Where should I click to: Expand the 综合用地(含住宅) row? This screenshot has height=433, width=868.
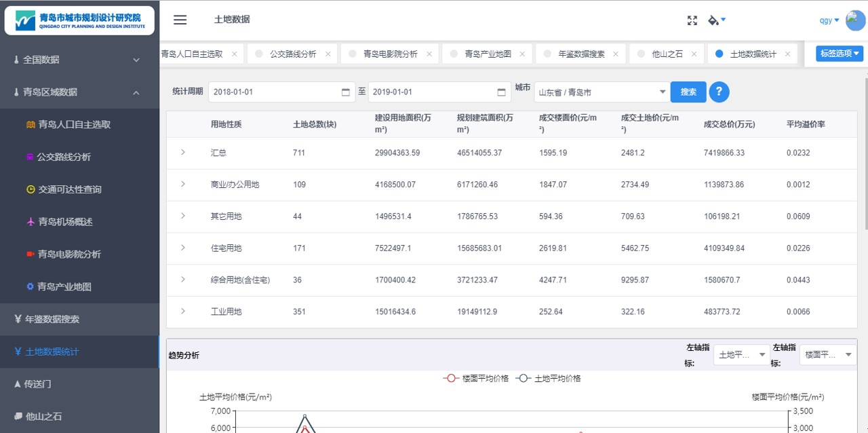[183, 279]
